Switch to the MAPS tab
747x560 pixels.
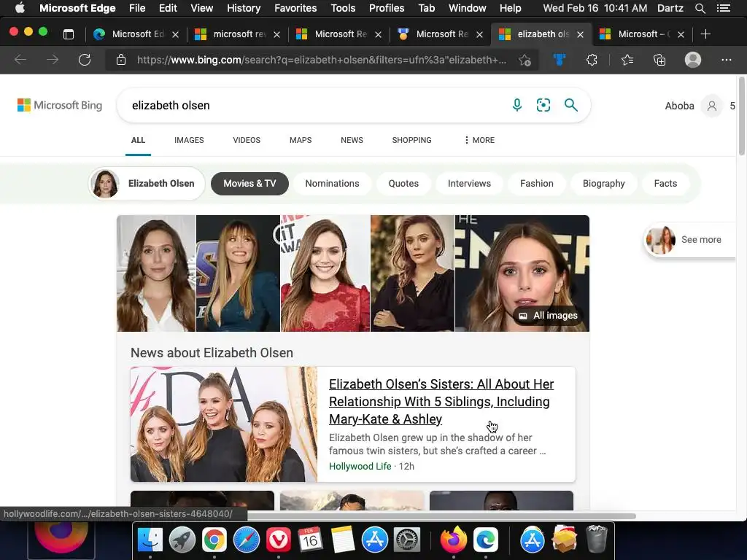point(301,140)
